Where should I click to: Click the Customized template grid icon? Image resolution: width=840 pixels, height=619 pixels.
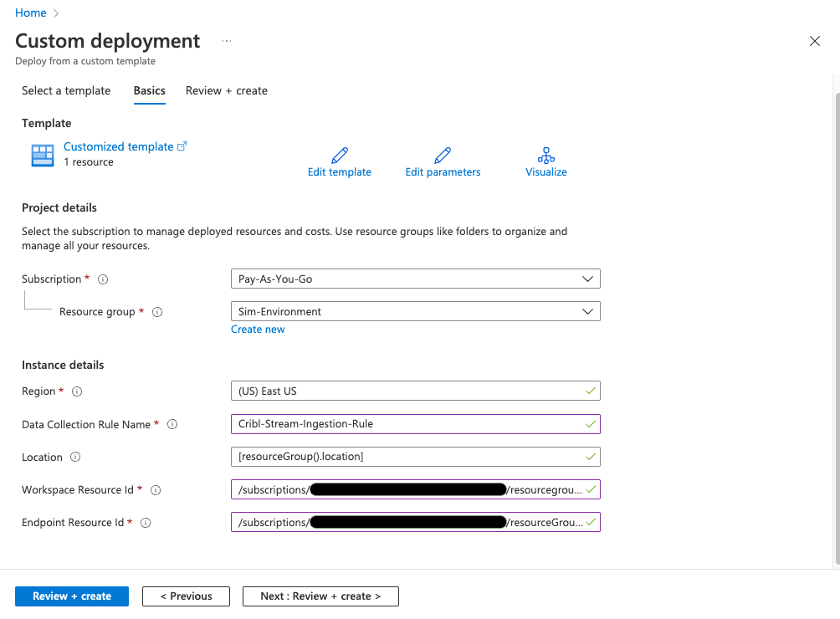(43, 156)
